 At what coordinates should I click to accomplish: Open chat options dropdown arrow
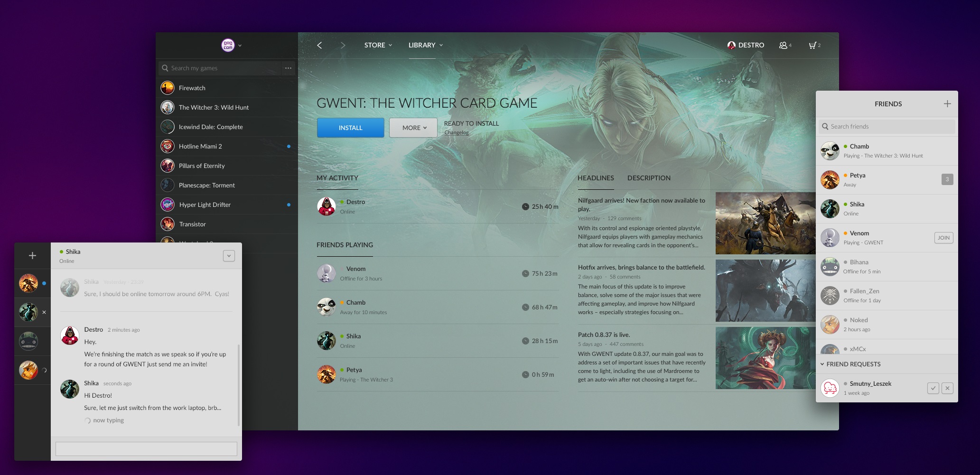(229, 256)
